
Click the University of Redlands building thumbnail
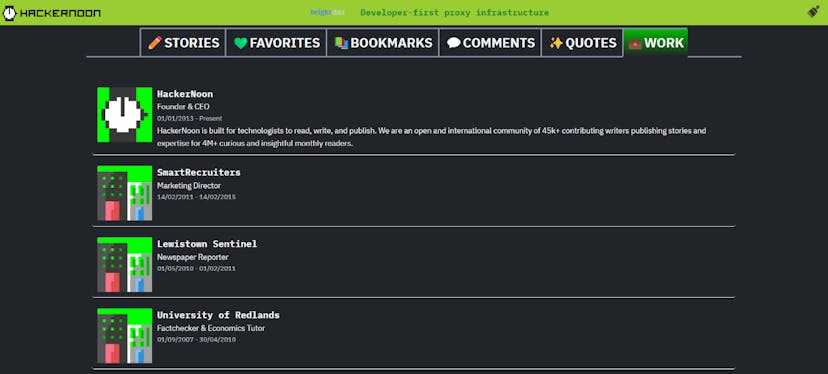click(125, 335)
